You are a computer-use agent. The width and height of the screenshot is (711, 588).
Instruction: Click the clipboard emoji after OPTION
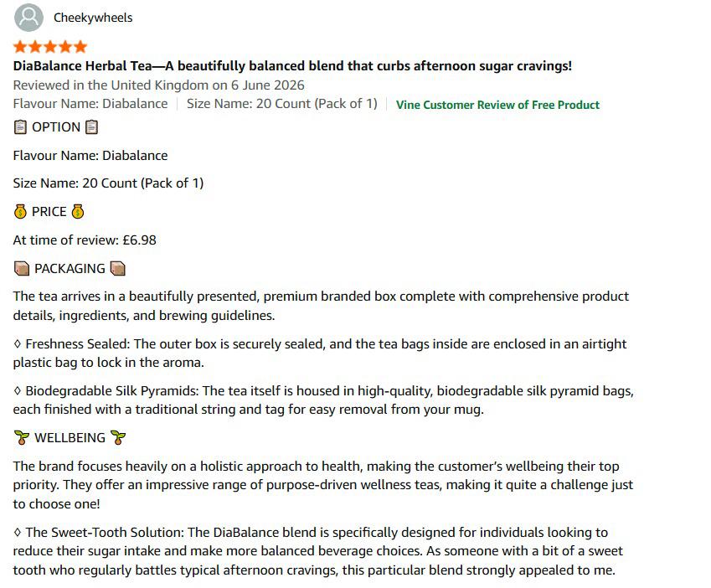[91, 127]
